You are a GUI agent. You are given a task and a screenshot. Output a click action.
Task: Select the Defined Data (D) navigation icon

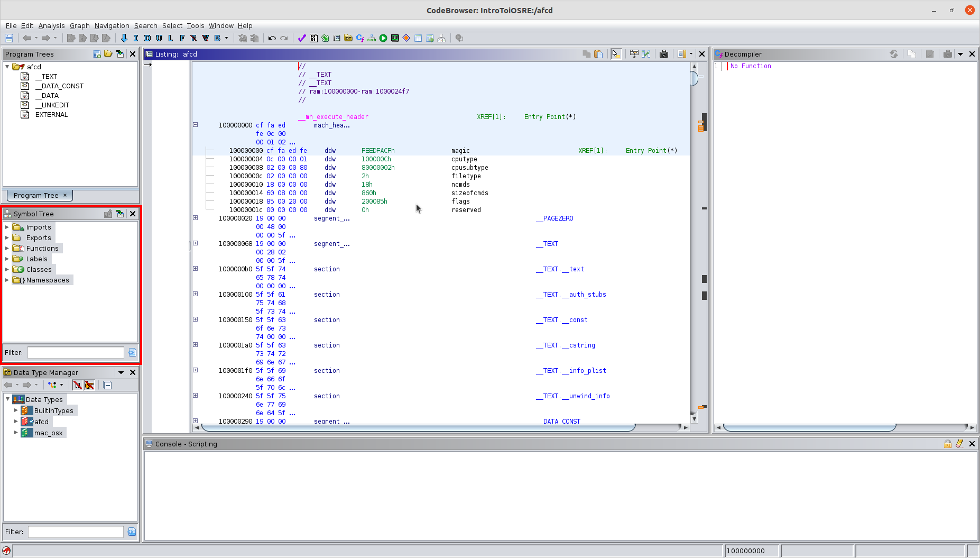coord(147,38)
